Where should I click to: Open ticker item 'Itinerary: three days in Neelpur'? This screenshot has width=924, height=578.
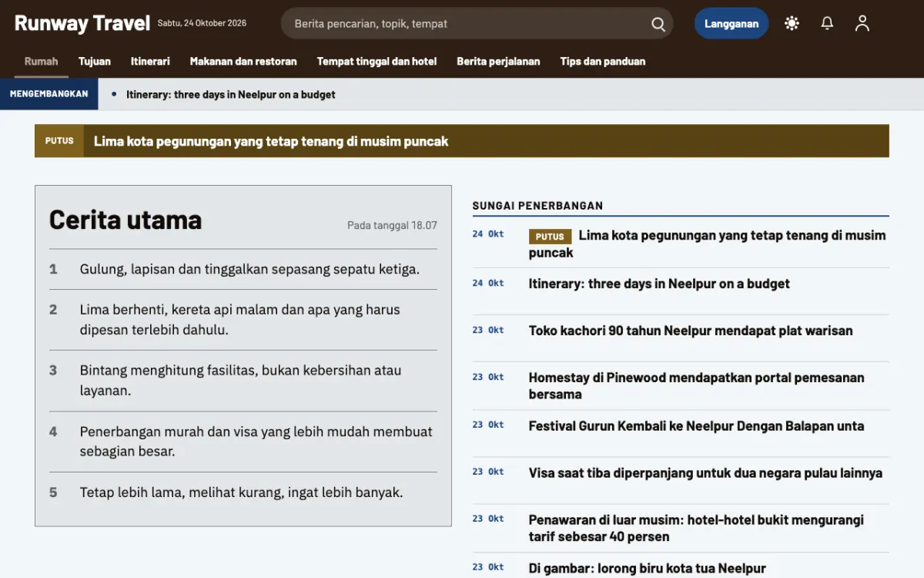tap(231, 94)
